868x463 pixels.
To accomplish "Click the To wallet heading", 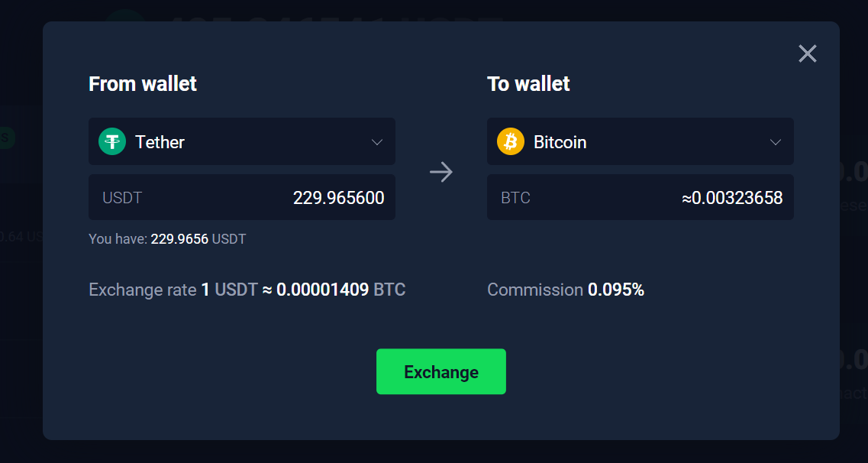I will [528, 84].
